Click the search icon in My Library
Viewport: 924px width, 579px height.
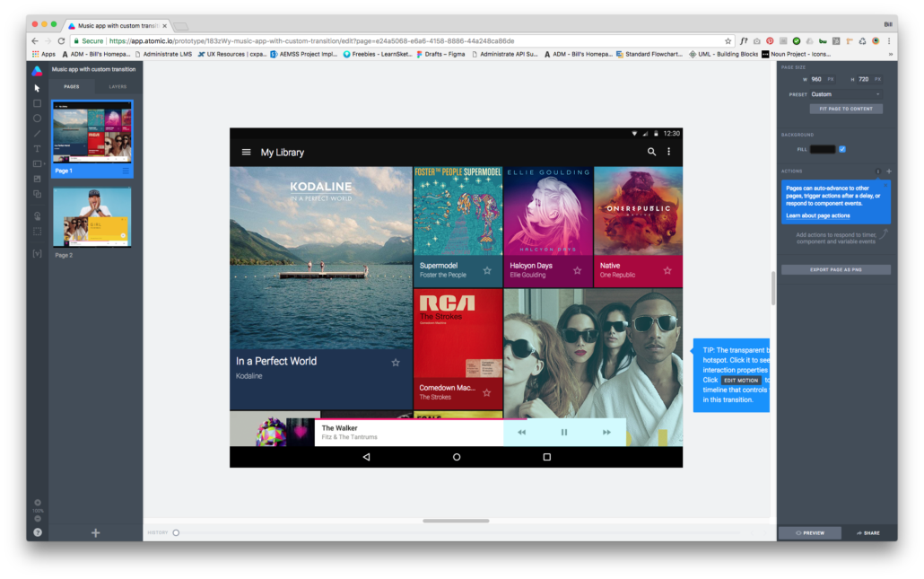coord(651,152)
